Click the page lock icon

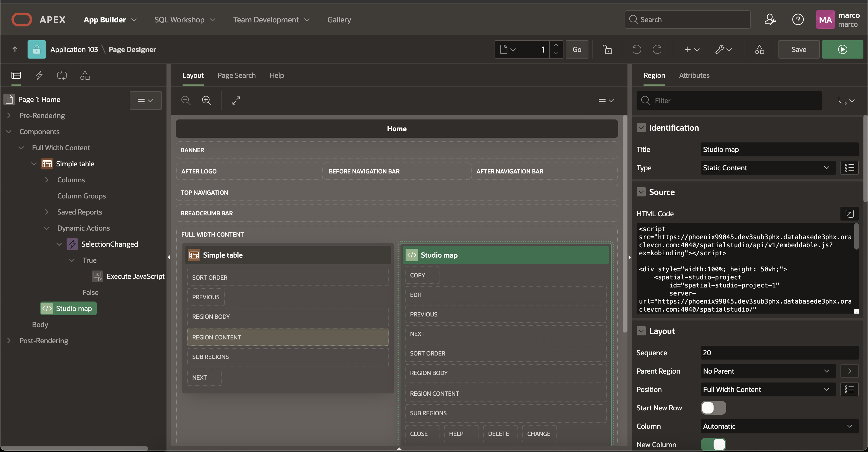click(607, 50)
